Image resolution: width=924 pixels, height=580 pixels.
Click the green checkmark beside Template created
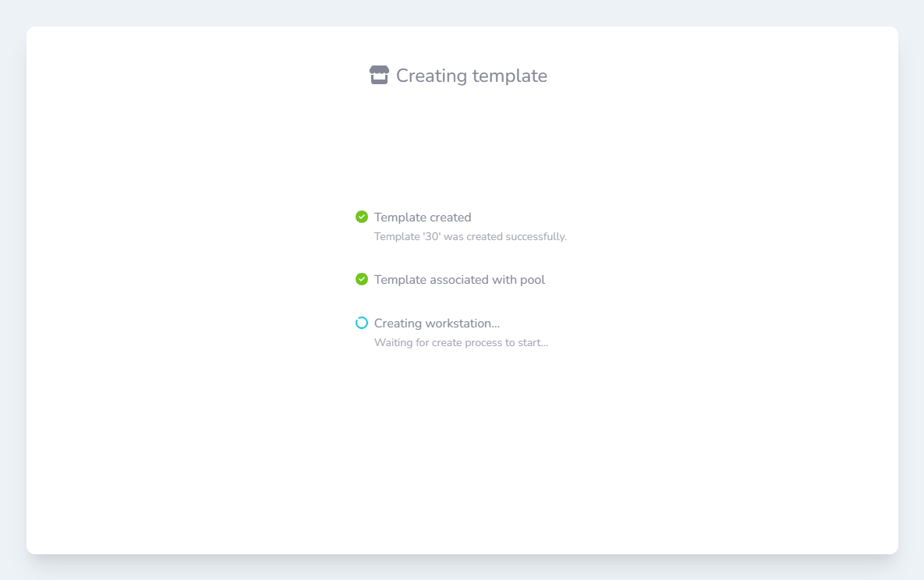tap(362, 217)
